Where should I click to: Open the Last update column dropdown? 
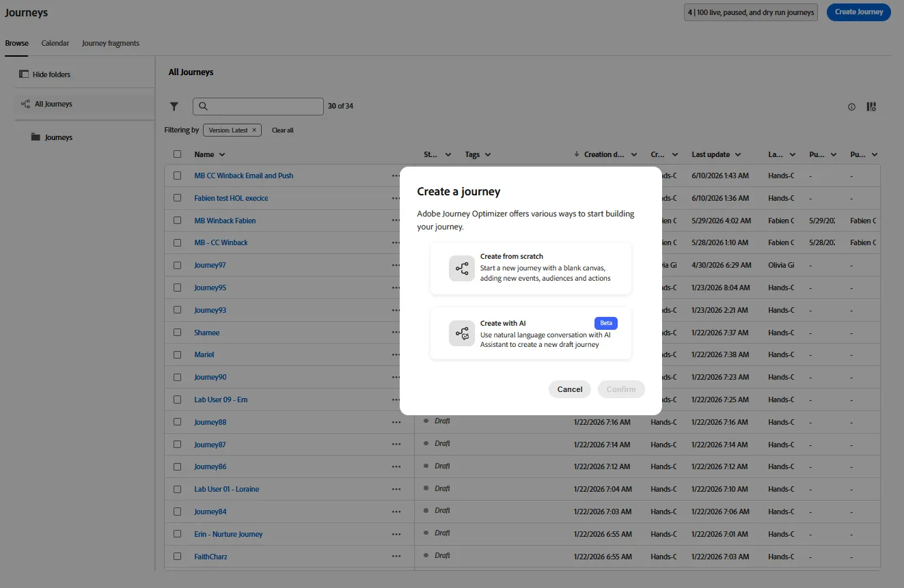[x=737, y=155]
